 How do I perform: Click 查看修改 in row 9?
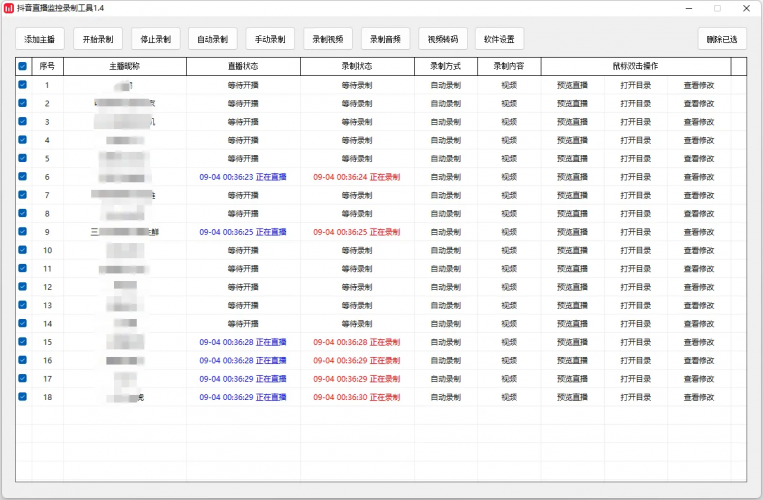pyautogui.click(x=699, y=232)
